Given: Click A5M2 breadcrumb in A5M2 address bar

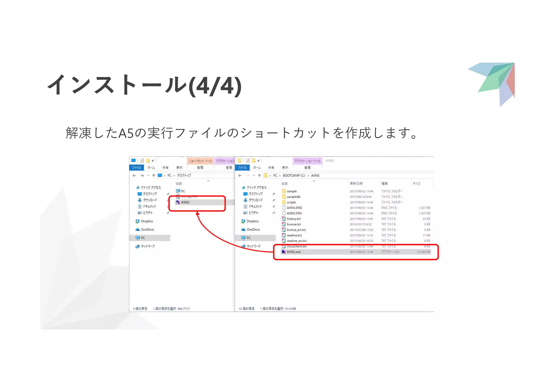Looking at the screenshot, I should [315, 175].
